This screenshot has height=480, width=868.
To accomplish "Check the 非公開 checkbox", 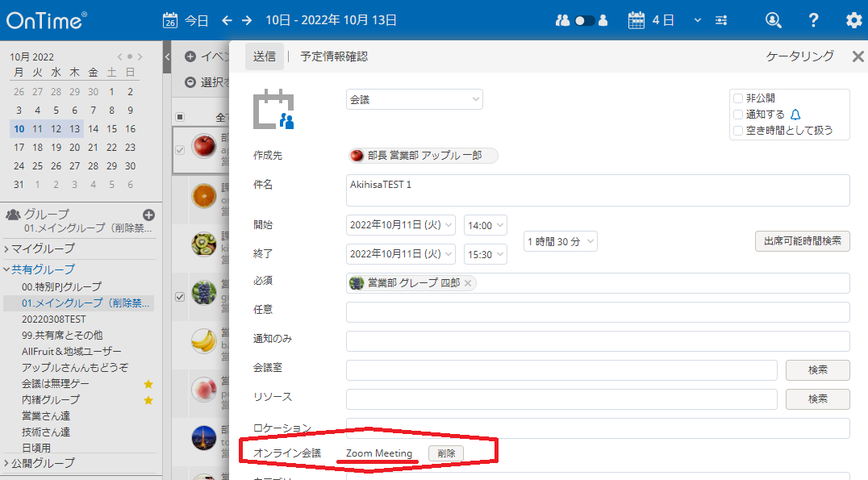I will pyautogui.click(x=738, y=98).
